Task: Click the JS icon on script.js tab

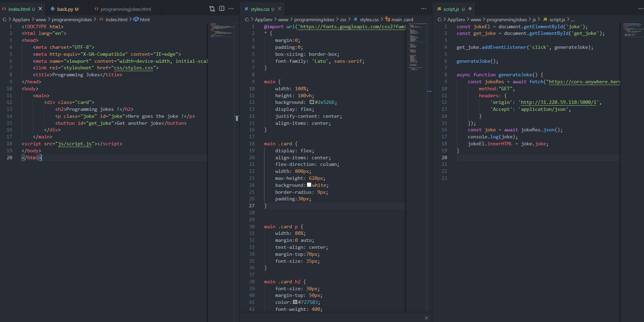Action: pos(439,9)
